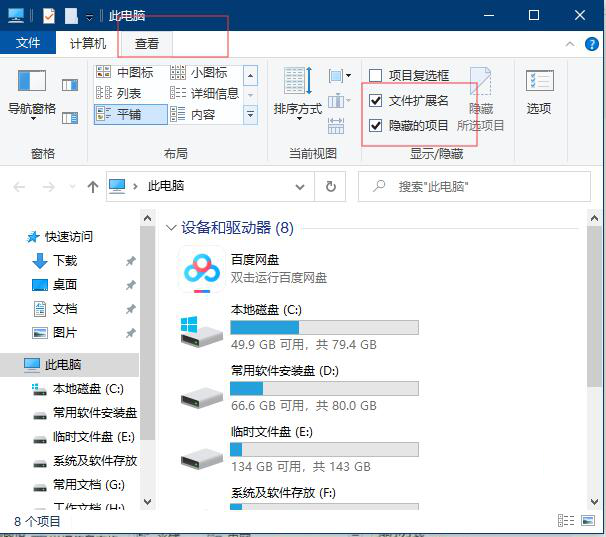The height and width of the screenshot is (537, 606).
Task: Collapse the Devices and drives group
Action: pyautogui.click(x=171, y=228)
